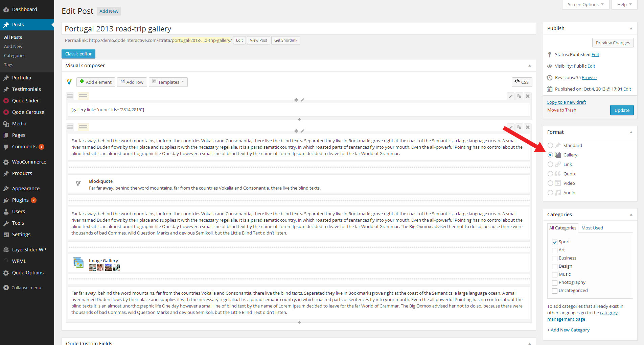Open the WooCommerce menu in sidebar
Image resolution: width=644 pixels, height=345 pixels.
(29, 162)
